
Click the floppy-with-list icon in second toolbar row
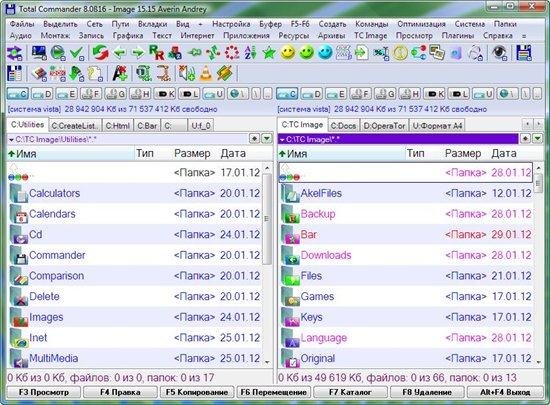[x=14, y=73]
